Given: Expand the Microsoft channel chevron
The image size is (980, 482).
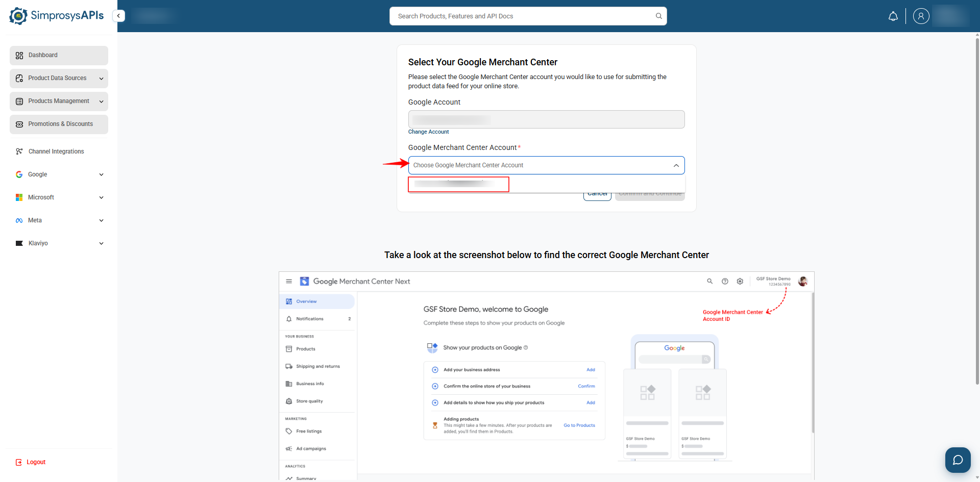Looking at the screenshot, I should [101, 197].
